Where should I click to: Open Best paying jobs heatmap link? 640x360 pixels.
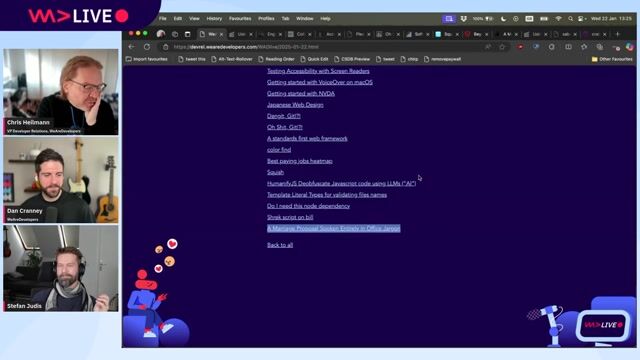(x=300, y=161)
